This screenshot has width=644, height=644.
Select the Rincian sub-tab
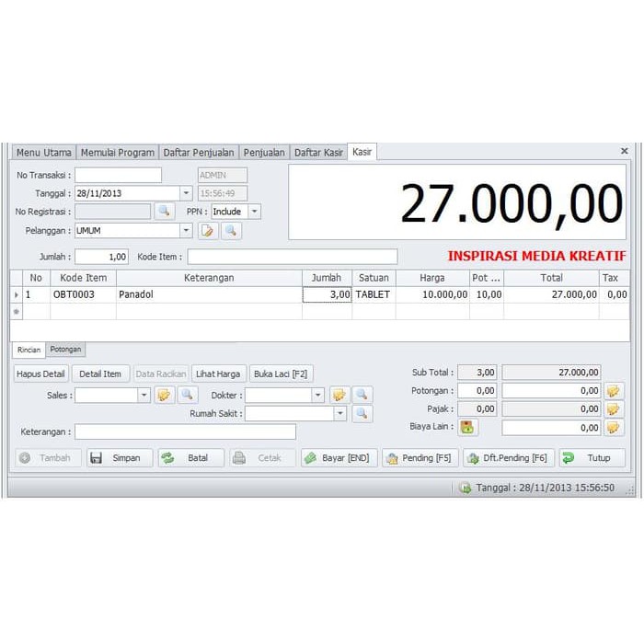coord(29,350)
